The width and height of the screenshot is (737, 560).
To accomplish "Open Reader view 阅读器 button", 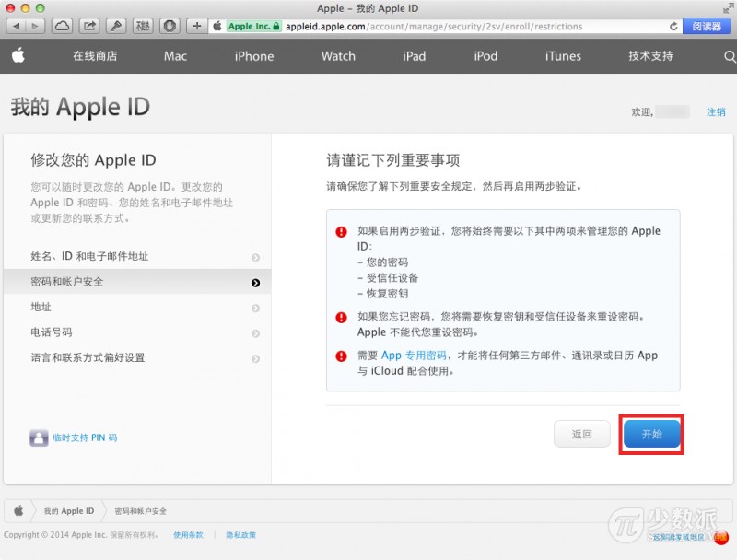I will pos(707,27).
